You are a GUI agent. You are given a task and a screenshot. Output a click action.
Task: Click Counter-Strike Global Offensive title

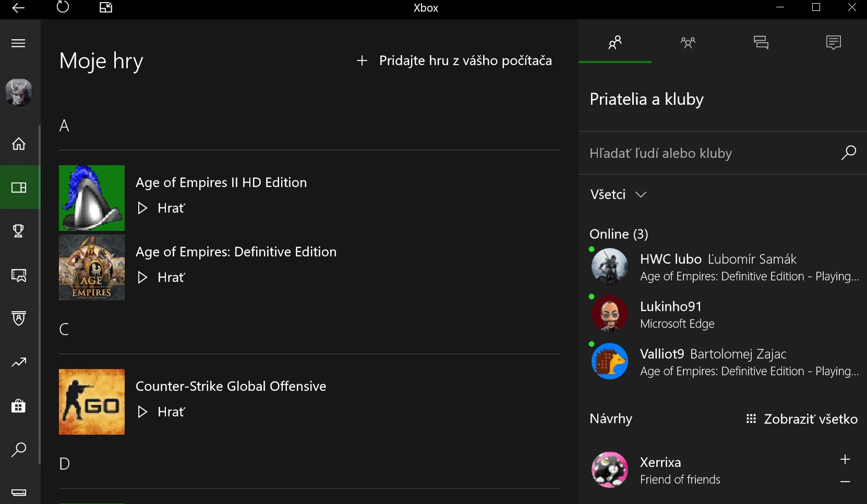pyautogui.click(x=231, y=386)
